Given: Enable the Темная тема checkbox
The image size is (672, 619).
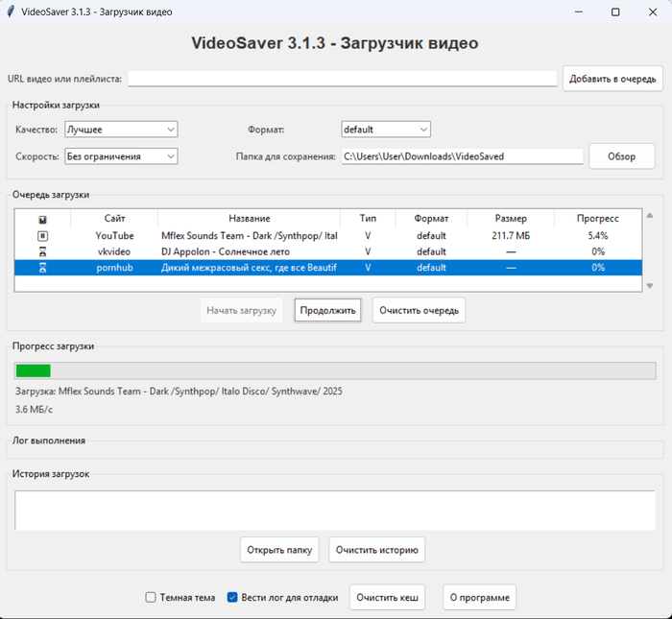Looking at the screenshot, I should click(151, 597).
